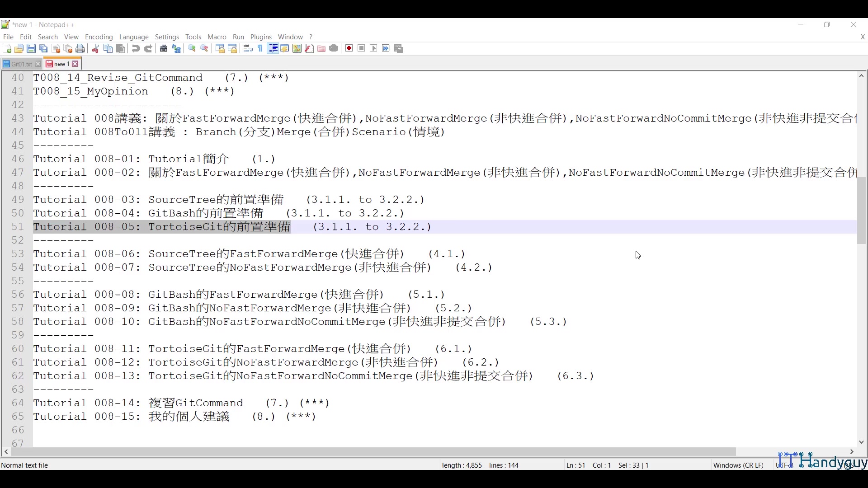
Task: Click the Replace icon next to binoculars
Action: pyautogui.click(x=176, y=49)
